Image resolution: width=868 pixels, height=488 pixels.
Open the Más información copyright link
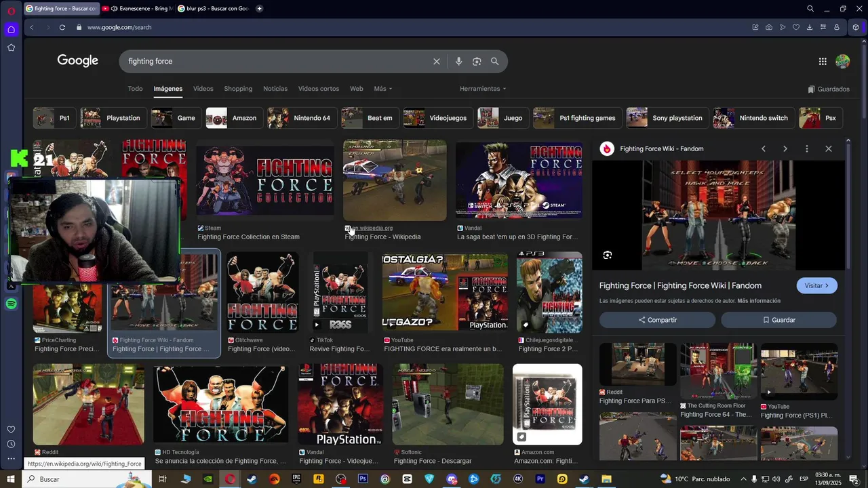click(x=759, y=301)
